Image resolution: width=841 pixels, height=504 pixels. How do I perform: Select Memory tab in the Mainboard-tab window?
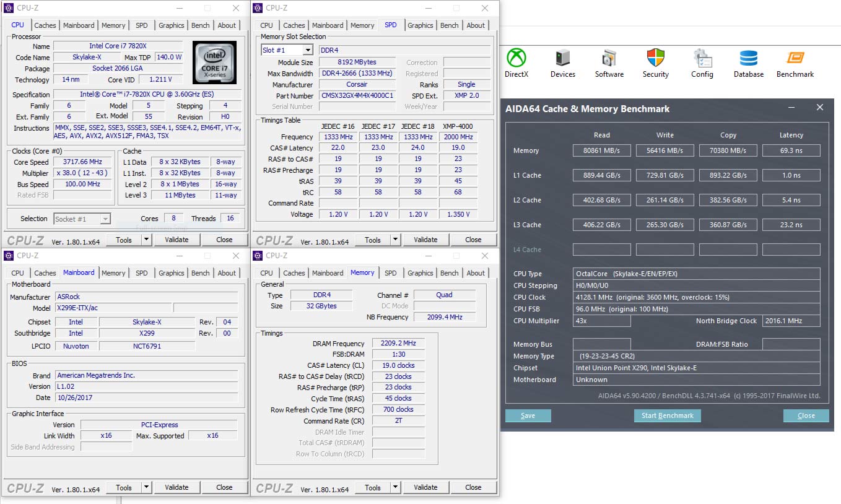pyautogui.click(x=113, y=273)
